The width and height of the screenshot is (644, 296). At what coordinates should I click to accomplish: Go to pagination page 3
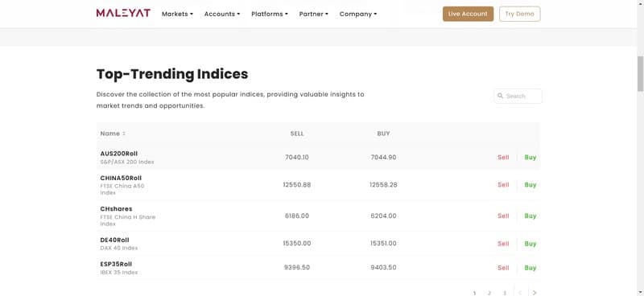coord(505,293)
